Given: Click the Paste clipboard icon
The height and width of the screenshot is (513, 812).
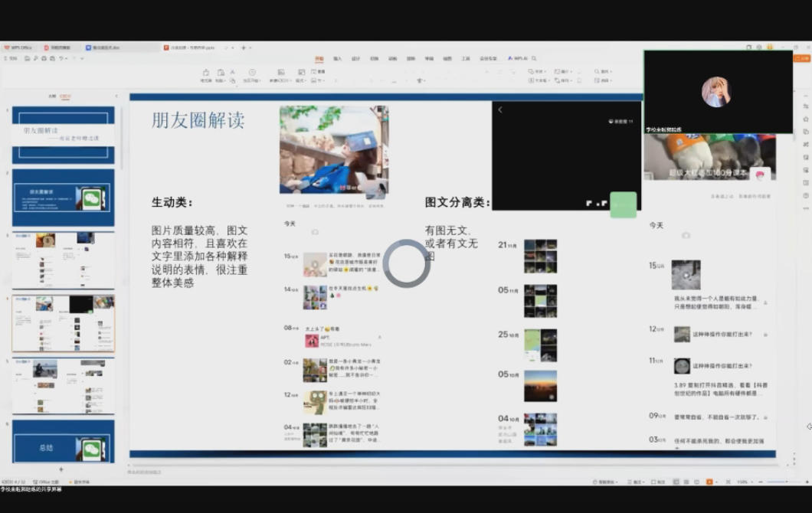Looking at the screenshot, I should coord(220,73).
